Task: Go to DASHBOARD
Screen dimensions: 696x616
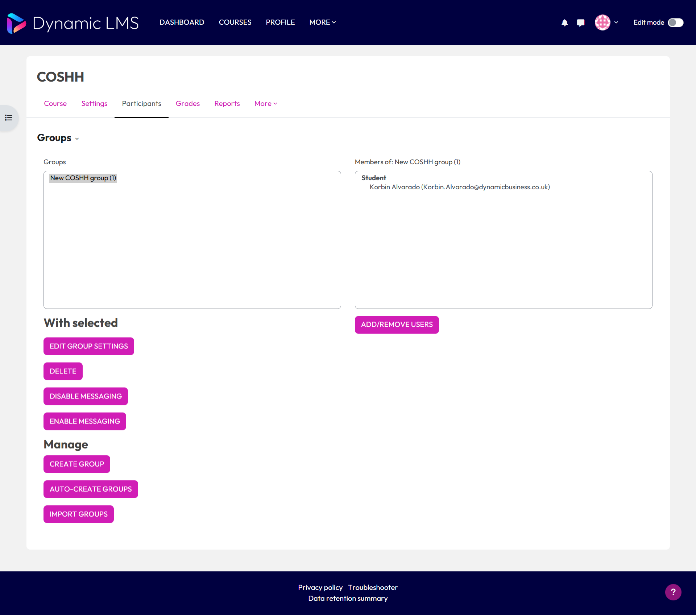Action: 182,22
